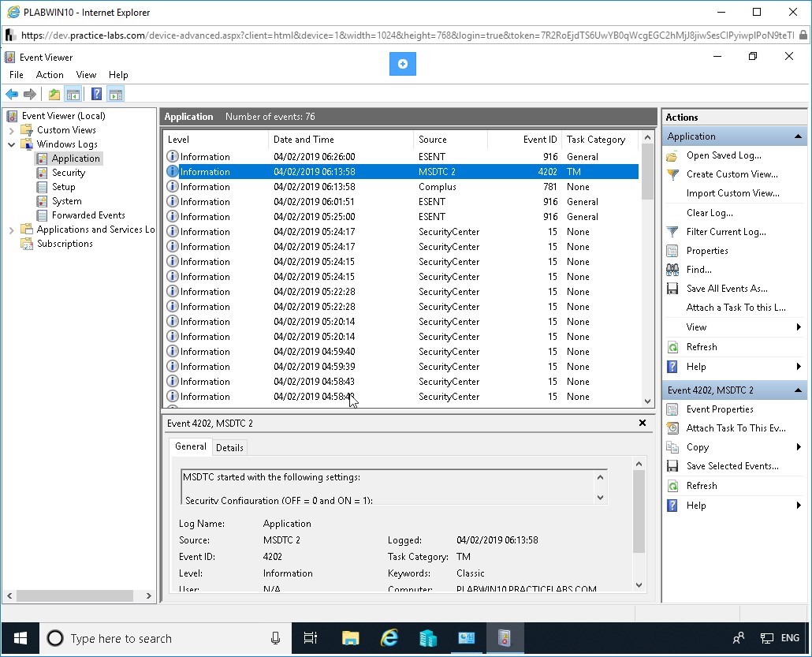Select the ESENT event at 06:26:00
The width and height of the screenshot is (812, 657).
pos(402,157)
